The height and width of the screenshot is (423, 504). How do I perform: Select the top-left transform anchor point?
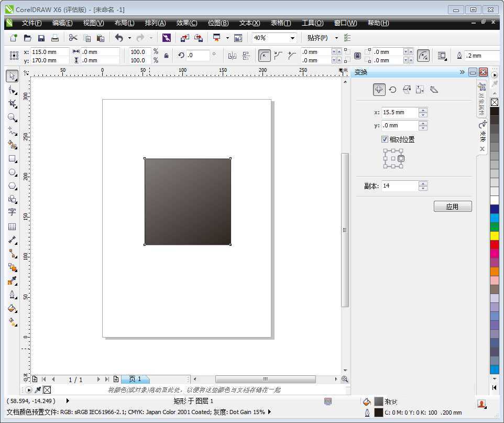[386, 151]
